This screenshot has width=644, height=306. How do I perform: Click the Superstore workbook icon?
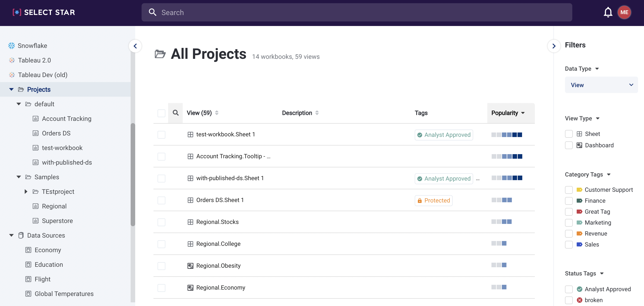coord(36,221)
